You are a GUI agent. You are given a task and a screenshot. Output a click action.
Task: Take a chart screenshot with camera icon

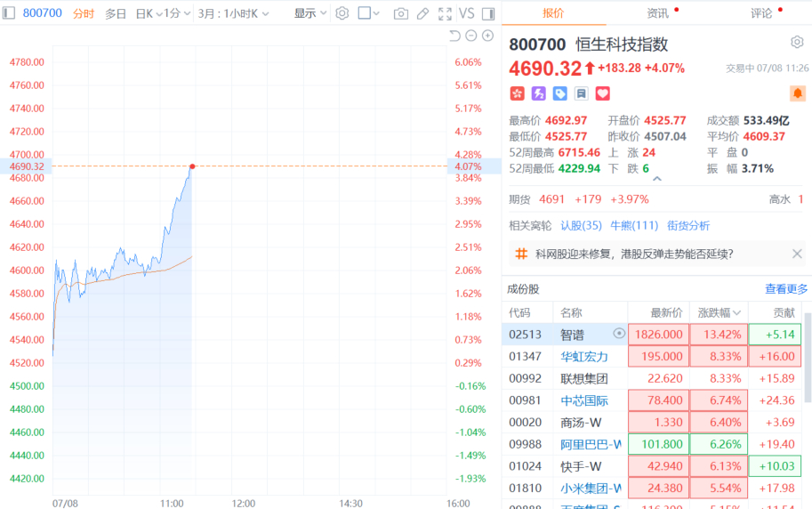tap(401, 13)
